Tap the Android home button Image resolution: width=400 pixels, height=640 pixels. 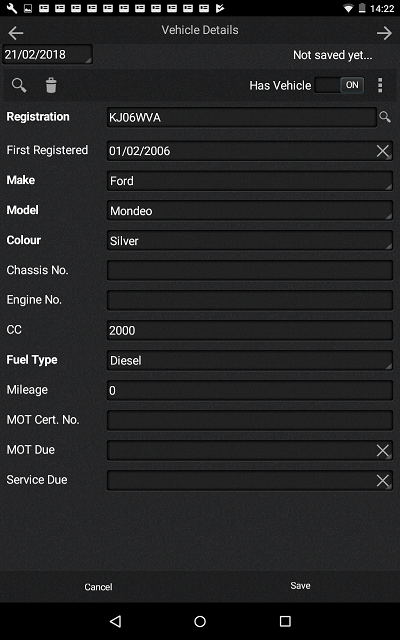(x=200, y=621)
